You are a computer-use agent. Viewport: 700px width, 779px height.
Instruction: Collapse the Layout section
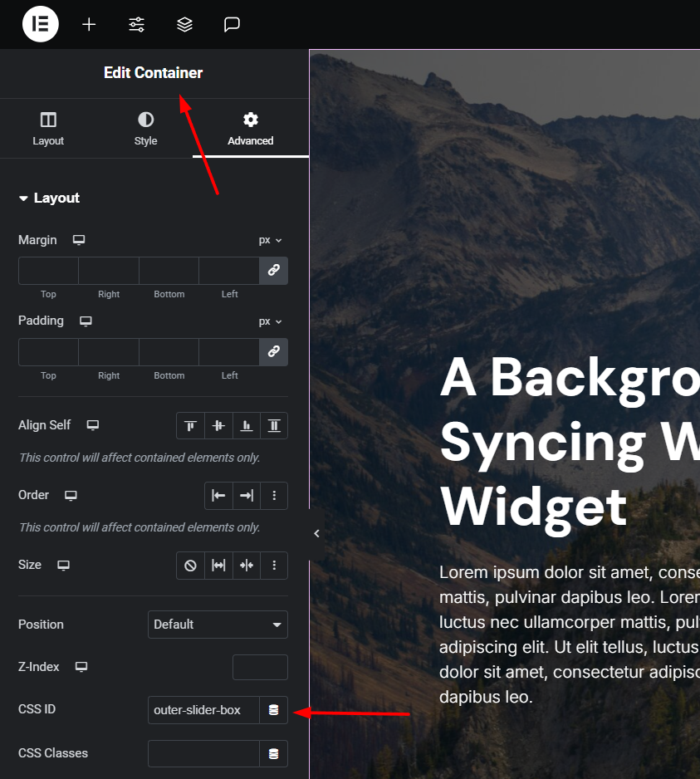click(49, 198)
